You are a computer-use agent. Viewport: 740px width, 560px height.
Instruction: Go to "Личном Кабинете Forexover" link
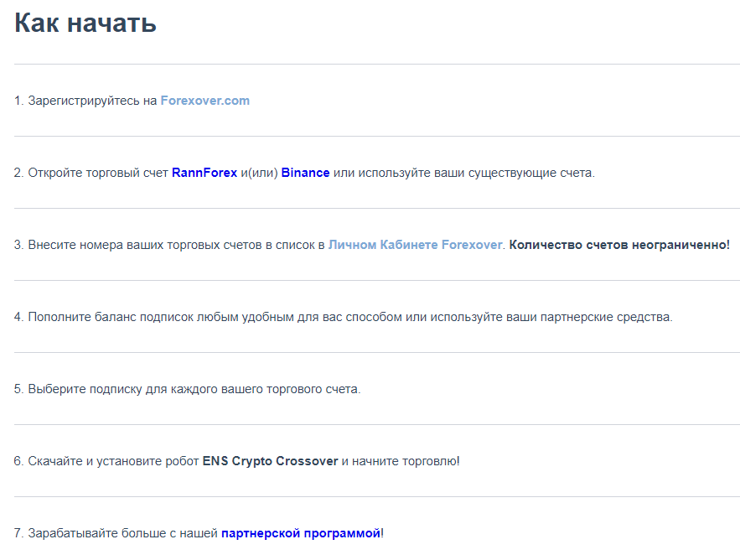click(x=415, y=245)
